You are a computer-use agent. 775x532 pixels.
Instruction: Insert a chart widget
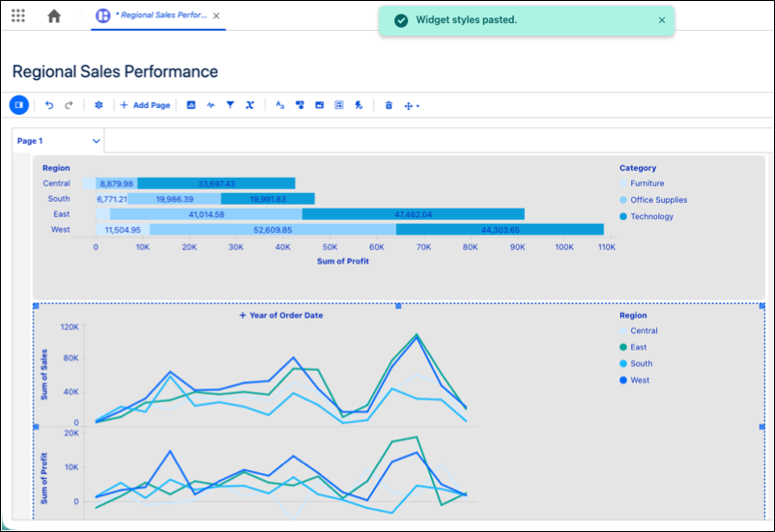coord(190,105)
